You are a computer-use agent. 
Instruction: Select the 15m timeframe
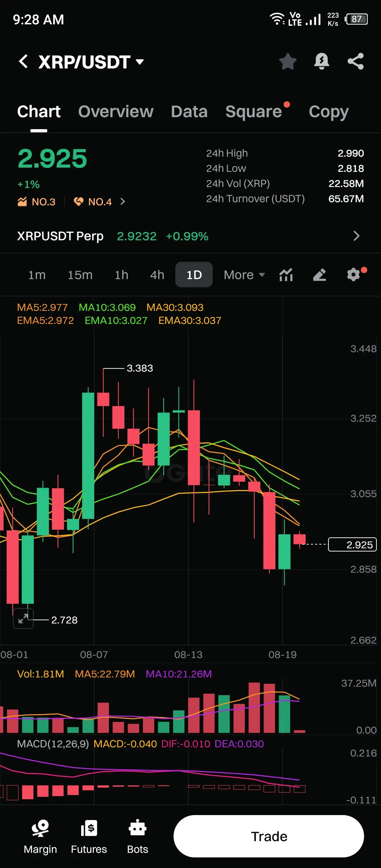pos(80,275)
